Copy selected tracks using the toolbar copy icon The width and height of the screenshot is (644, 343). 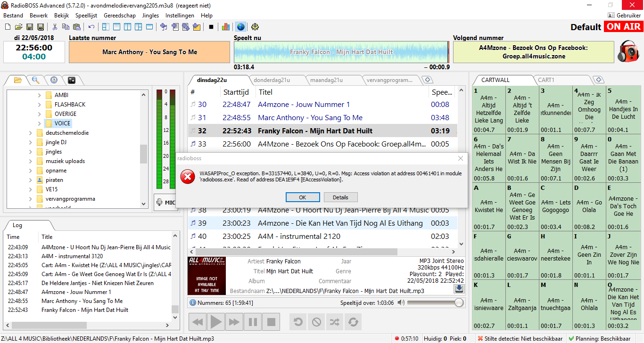coord(66,27)
